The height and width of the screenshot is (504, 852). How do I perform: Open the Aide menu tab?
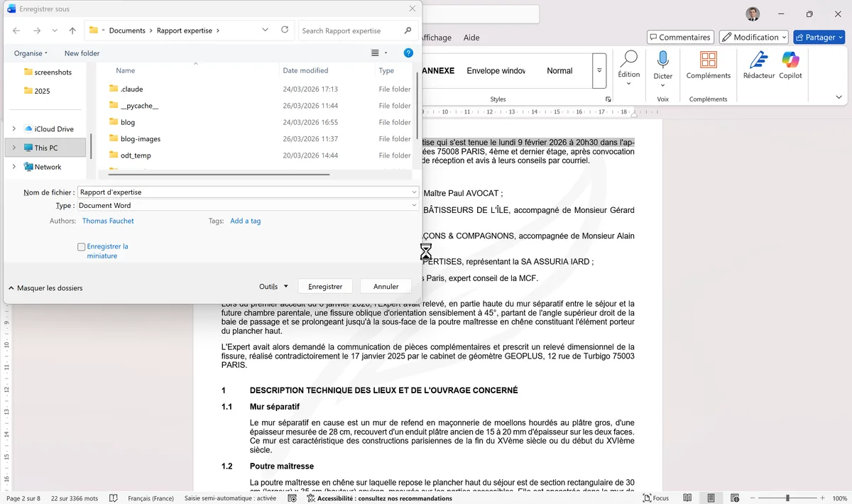click(x=471, y=38)
